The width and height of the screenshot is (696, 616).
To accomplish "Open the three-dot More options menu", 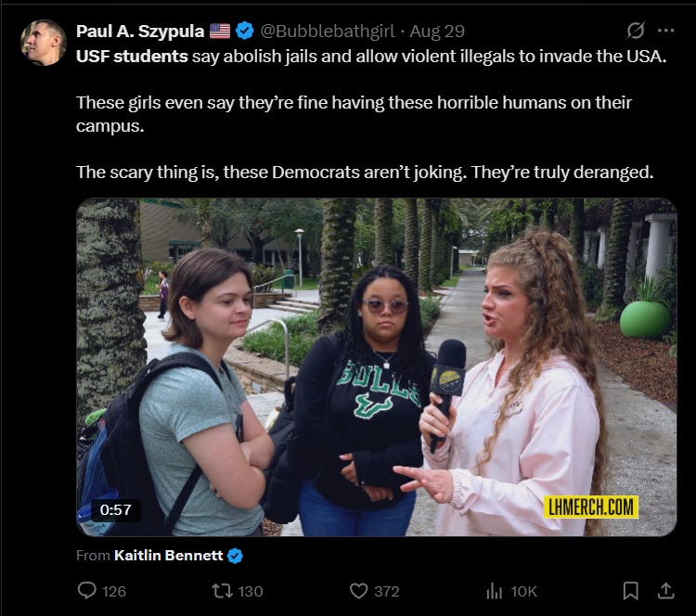I will pyautogui.click(x=665, y=31).
